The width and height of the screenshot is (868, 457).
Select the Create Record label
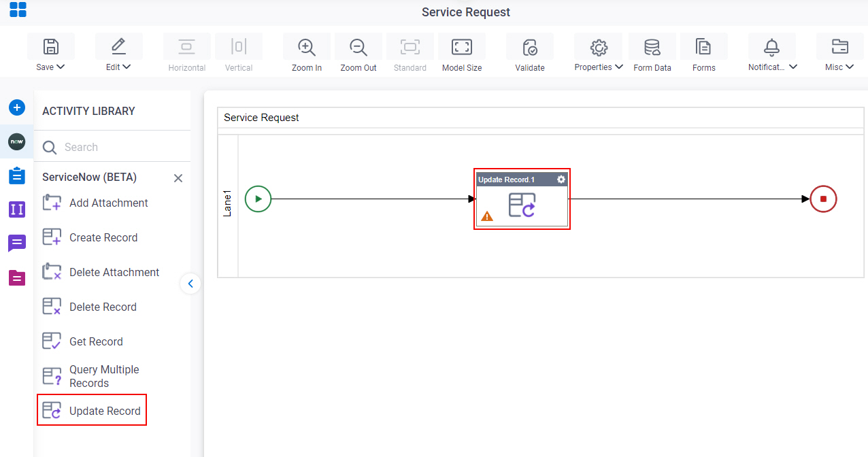103,237
